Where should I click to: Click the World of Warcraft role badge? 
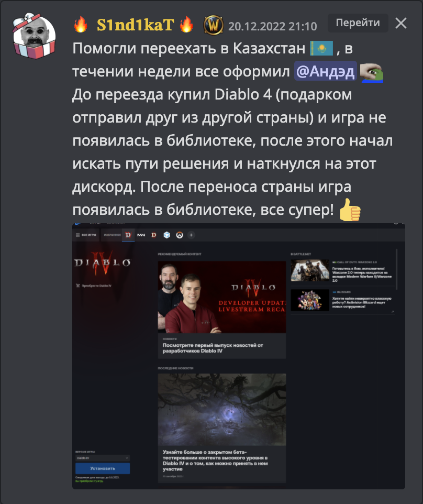pyautogui.click(x=213, y=25)
